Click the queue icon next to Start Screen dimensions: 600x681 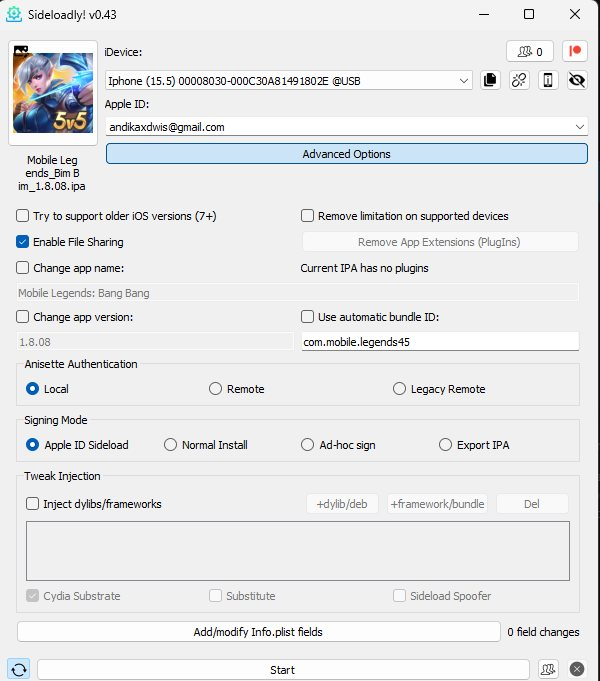pyautogui.click(x=548, y=669)
